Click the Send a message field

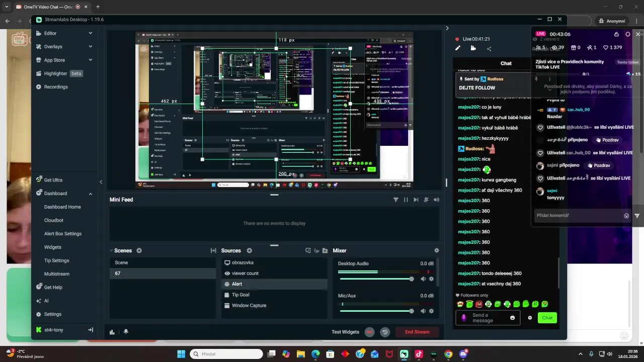[487, 318]
